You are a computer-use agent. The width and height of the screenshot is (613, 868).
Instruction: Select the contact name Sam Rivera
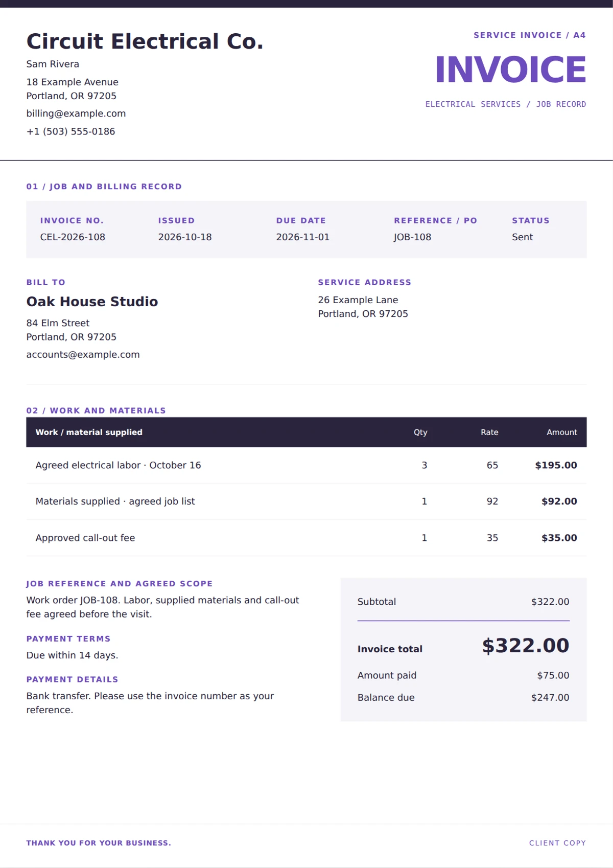click(x=53, y=64)
